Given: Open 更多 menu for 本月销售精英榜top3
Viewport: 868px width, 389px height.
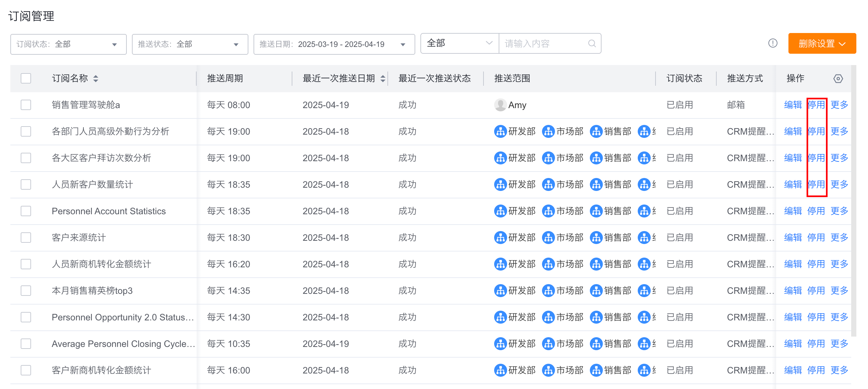Looking at the screenshot, I should [x=839, y=291].
